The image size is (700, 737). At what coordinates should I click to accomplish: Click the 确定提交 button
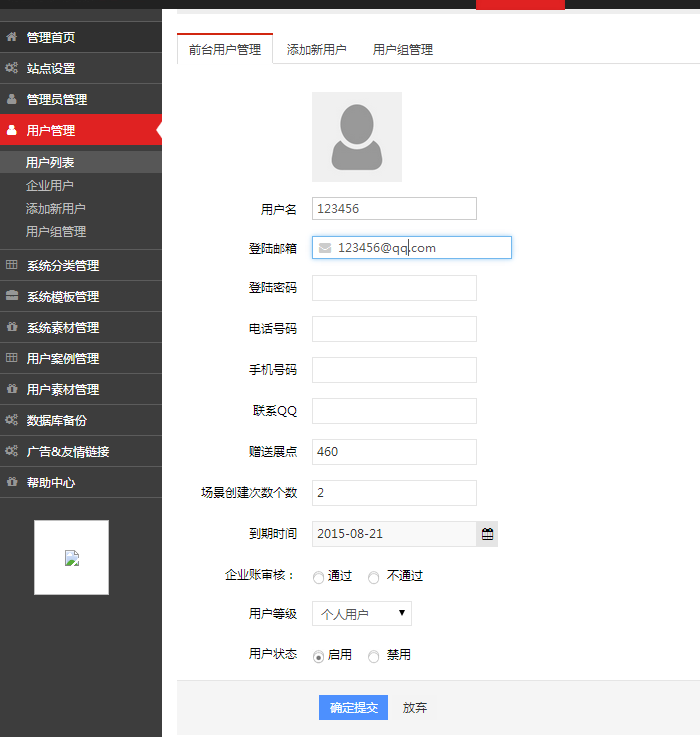(353, 707)
